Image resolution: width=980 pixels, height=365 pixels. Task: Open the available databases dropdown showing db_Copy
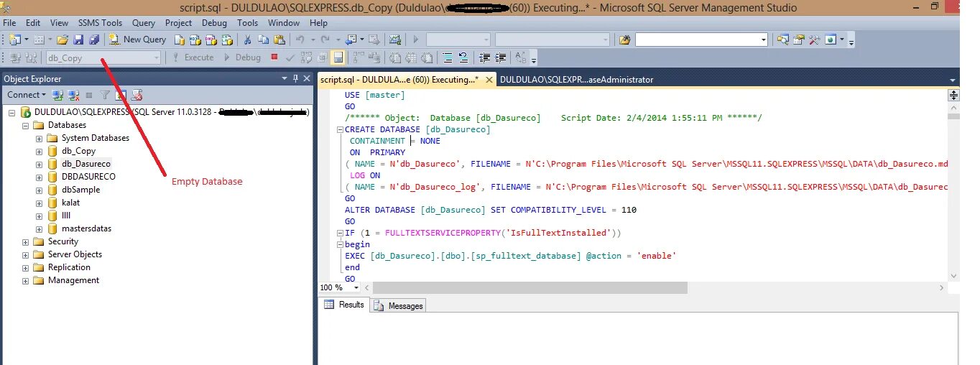click(103, 57)
